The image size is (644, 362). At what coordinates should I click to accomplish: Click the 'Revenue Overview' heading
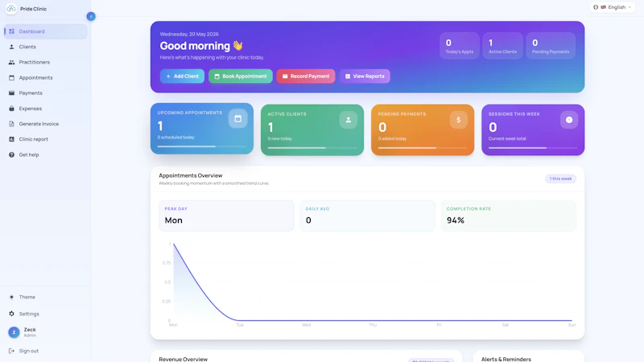(184, 359)
